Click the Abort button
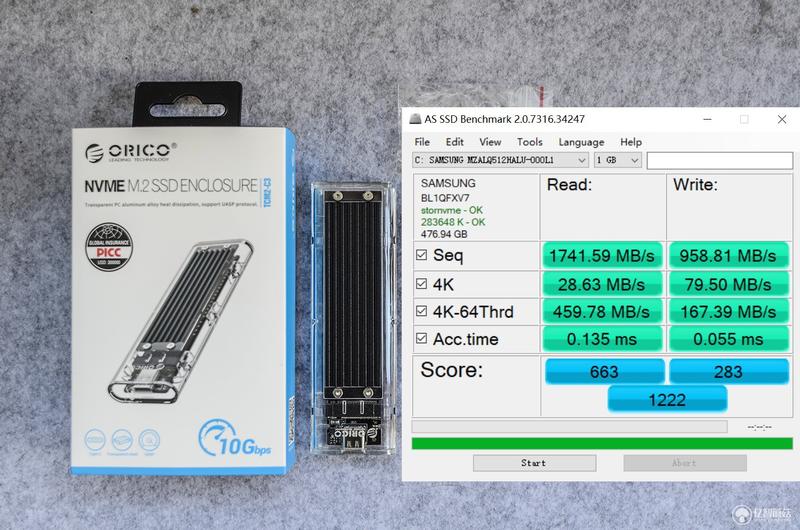This screenshot has height=530, width=800. pyautogui.click(x=685, y=463)
